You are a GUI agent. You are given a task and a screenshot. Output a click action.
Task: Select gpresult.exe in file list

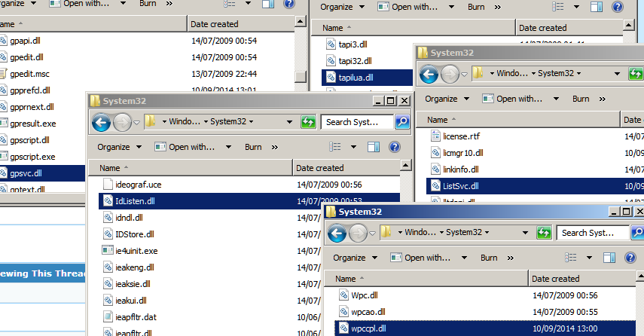33,124
